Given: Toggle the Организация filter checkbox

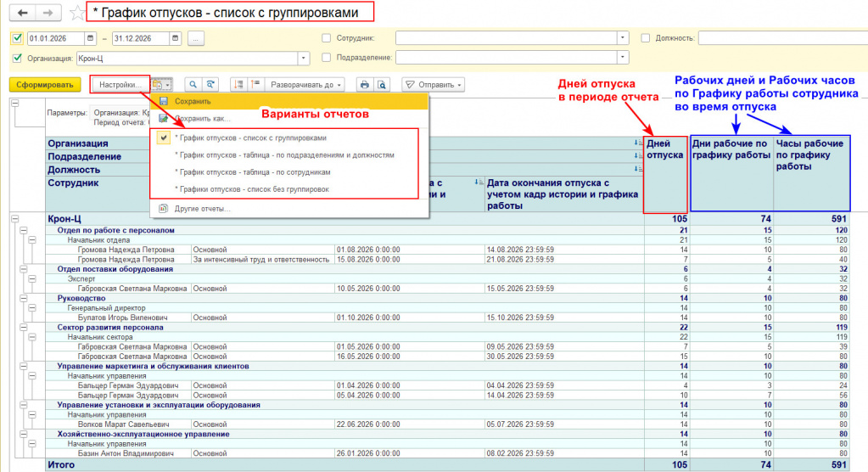Looking at the screenshot, I should point(18,58).
